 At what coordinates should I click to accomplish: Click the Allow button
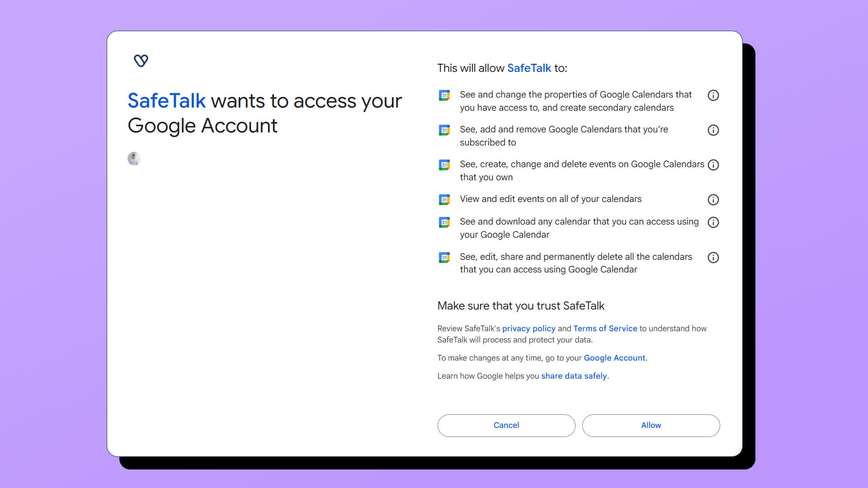(651, 425)
